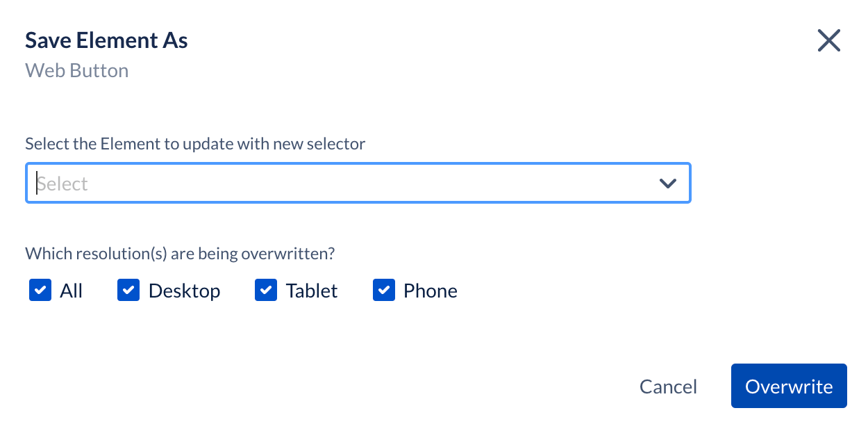Click the "All" checkbox label text

click(72, 291)
